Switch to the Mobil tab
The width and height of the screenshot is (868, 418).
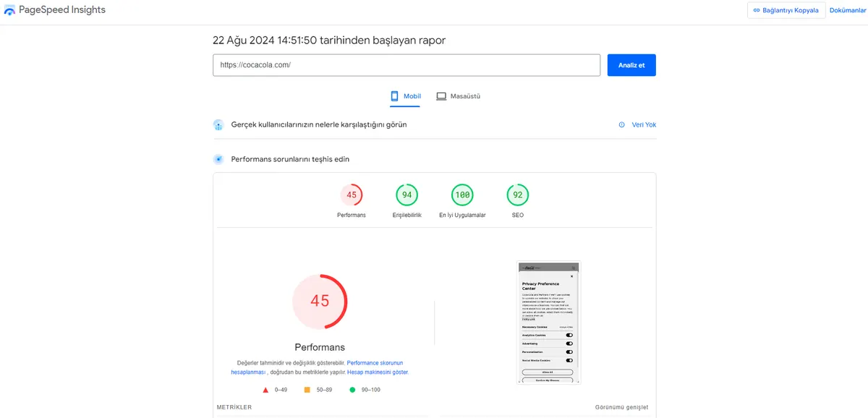click(x=406, y=96)
